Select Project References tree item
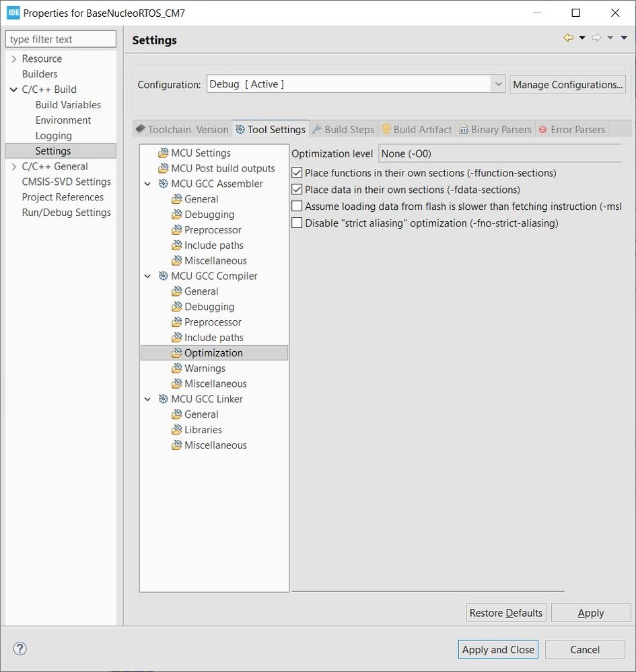Image resolution: width=636 pixels, height=672 pixels. (63, 197)
